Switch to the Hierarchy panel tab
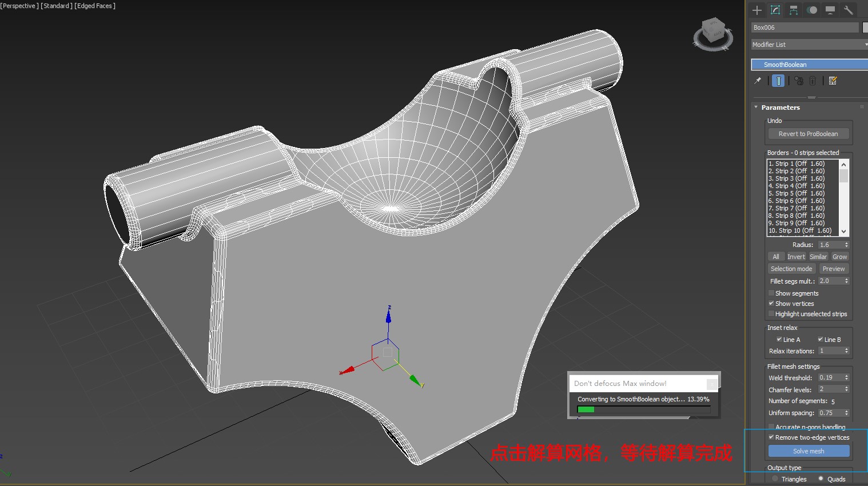This screenshot has height=486, width=868. [794, 10]
